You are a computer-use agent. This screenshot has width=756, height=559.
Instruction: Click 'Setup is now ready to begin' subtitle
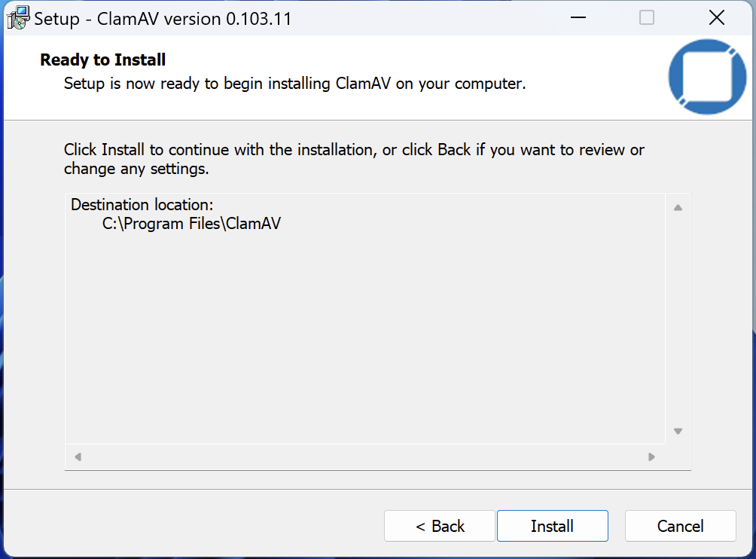pos(294,84)
